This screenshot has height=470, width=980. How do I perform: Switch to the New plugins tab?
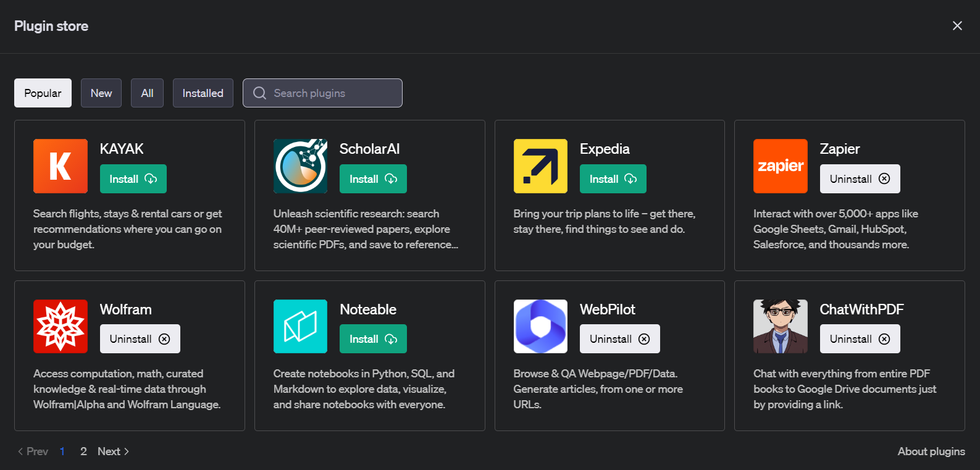(x=101, y=93)
